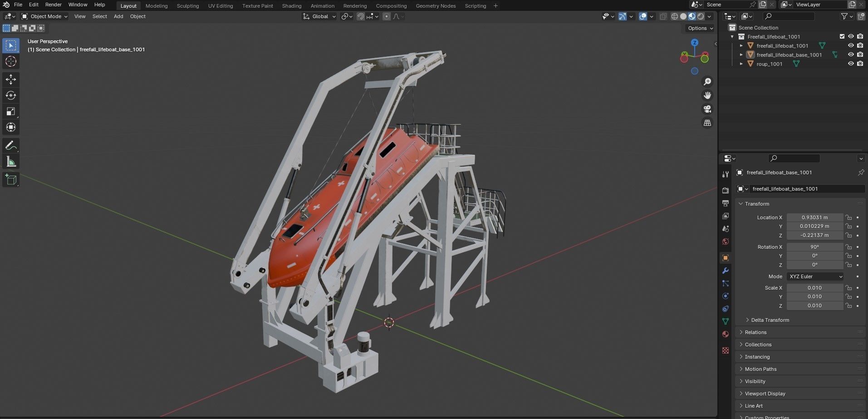868x419 pixels.
Task: Click the object name field freefall_lifeboat_base_1001
Action: [x=807, y=189]
